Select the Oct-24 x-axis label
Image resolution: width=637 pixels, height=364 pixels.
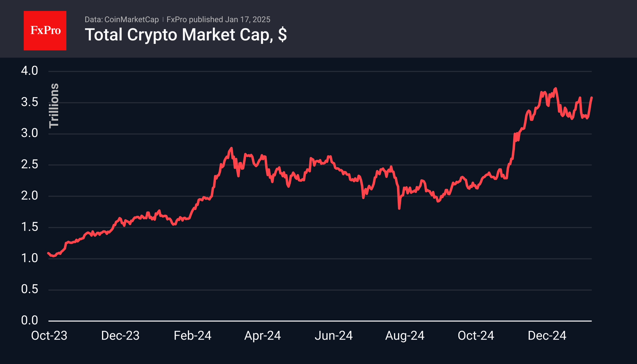(476, 335)
